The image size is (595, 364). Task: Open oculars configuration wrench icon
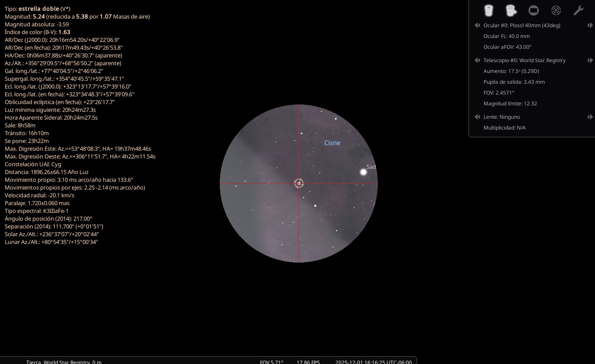pos(579,10)
